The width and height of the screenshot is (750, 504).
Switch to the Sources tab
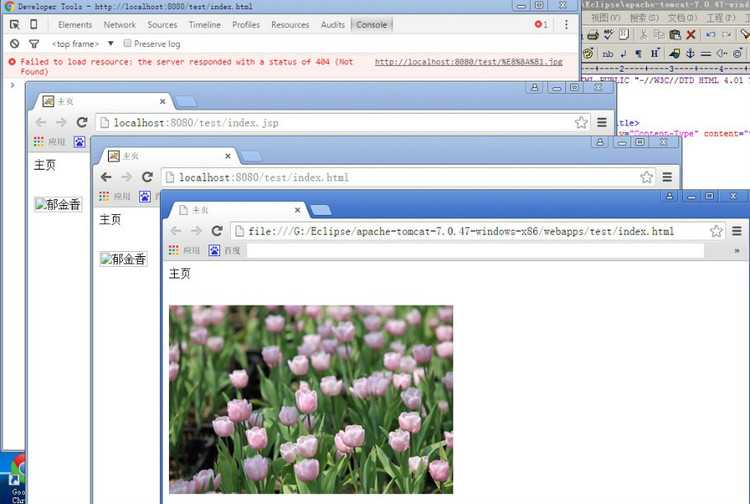pos(162,24)
